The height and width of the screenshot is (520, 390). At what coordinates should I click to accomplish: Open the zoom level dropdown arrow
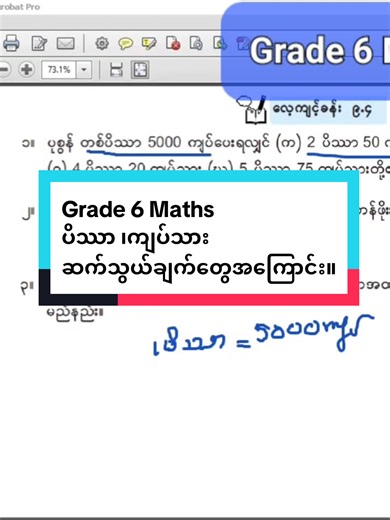[x=84, y=70]
